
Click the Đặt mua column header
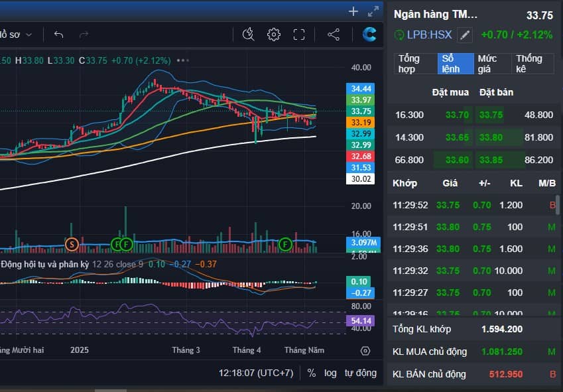click(x=450, y=92)
